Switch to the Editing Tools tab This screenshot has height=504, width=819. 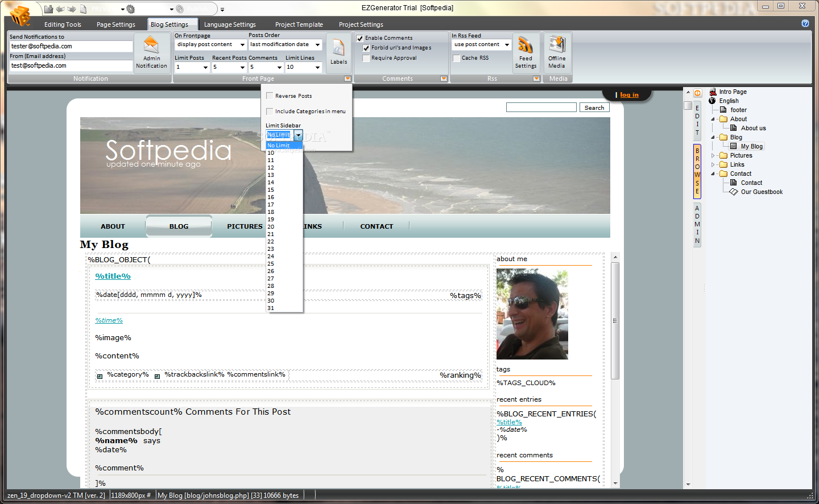[x=63, y=24]
